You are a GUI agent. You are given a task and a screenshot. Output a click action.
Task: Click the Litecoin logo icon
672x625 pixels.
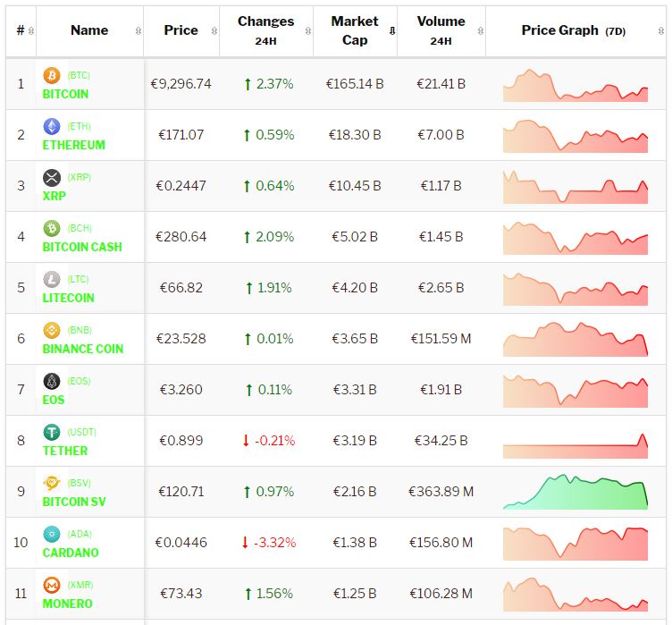click(51, 280)
